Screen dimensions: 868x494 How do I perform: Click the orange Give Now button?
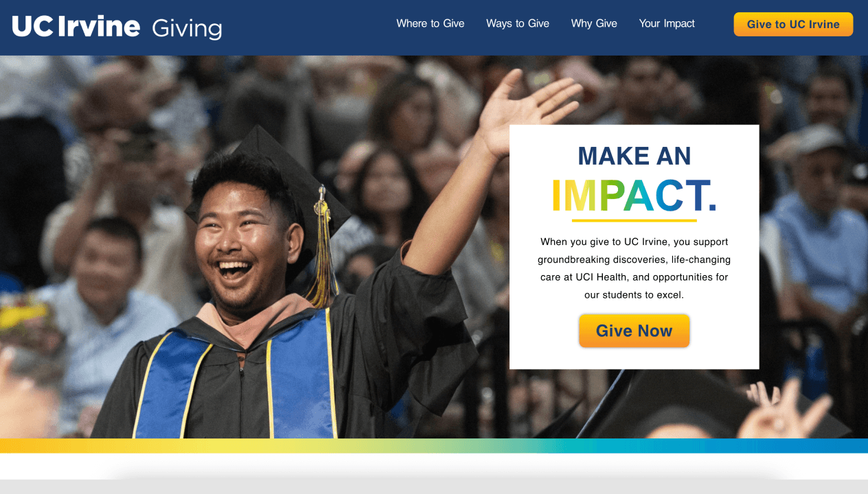[634, 331]
